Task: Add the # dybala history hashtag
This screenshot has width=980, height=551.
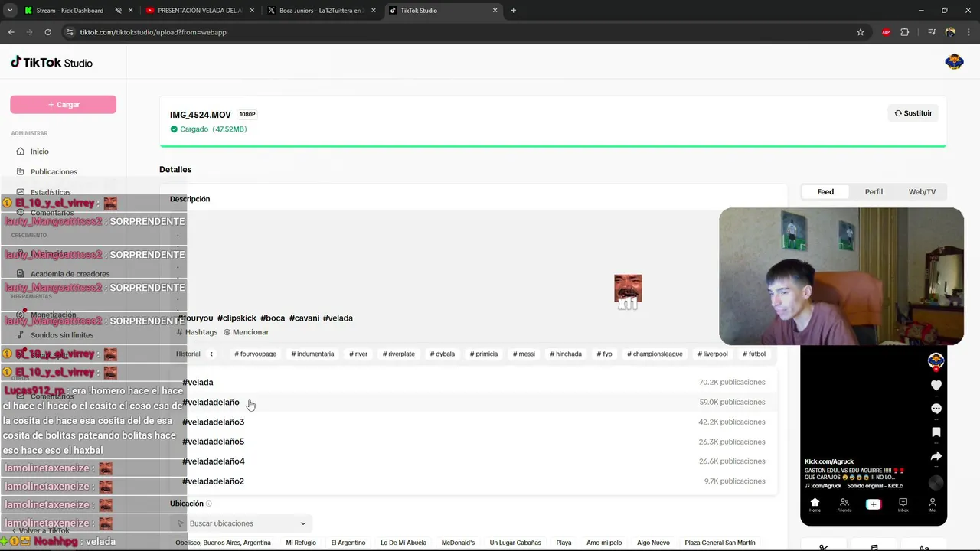Action: click(x=443, y=354)
